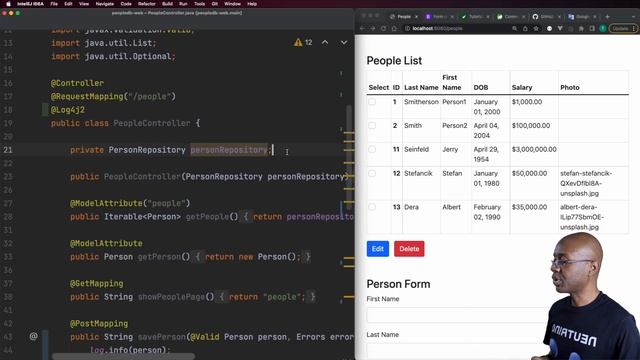Open the Navigate menu
This screenshot has height=360, width=640.
[x=104, y=4]
